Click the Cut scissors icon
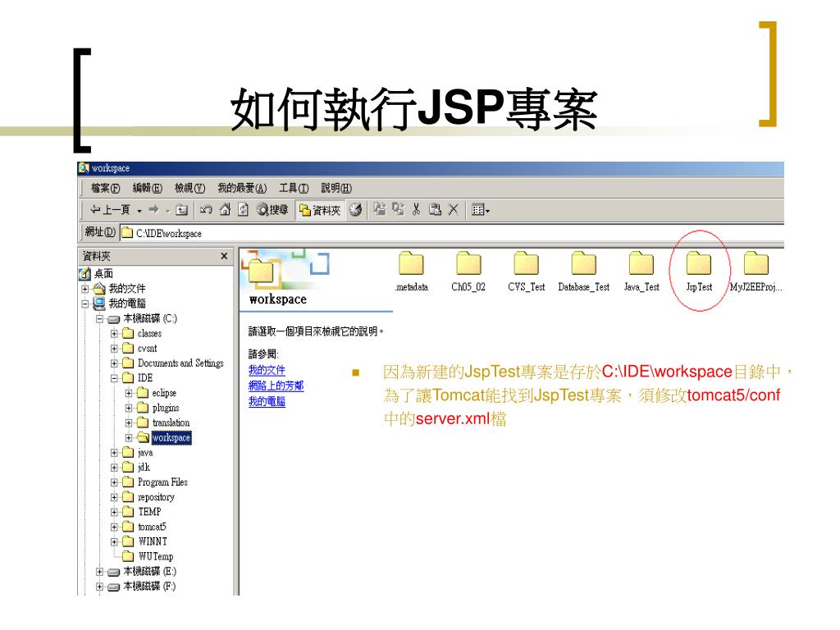The image size is (840, 630). pos(416,209)
